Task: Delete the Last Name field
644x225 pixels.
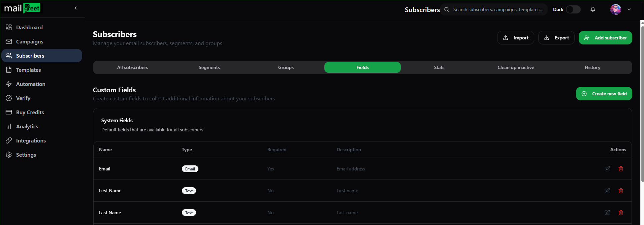Action: (621, 213)
